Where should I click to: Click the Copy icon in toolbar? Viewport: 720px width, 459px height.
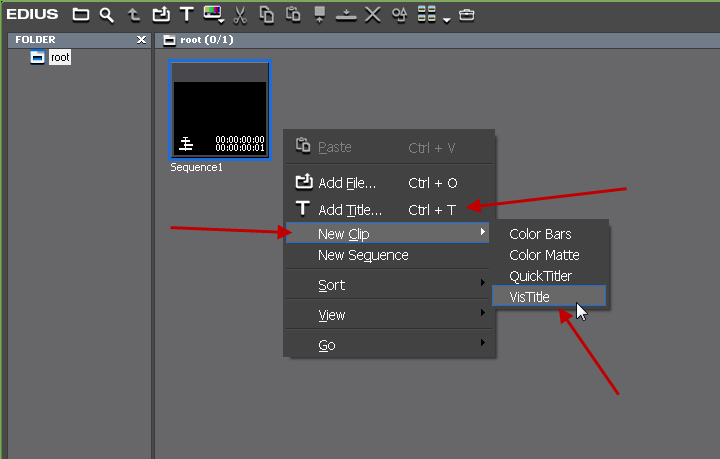click(267, 15)
